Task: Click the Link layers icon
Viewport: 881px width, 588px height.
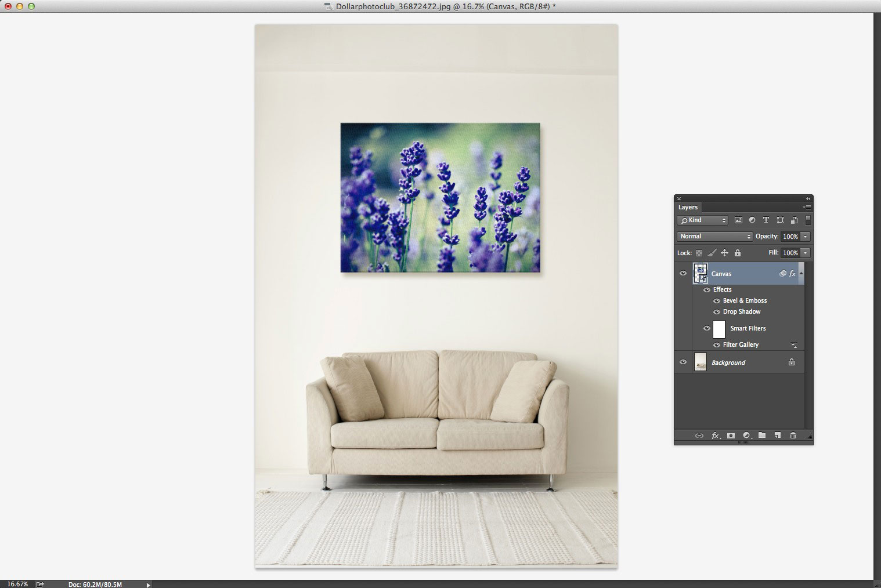Action: pos(699,435)
